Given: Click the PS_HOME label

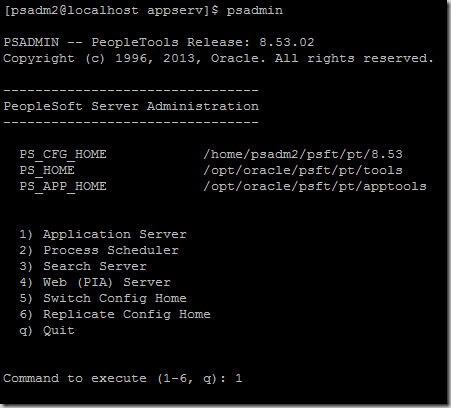Looking at the screenshot, I should pyautogui.click(x=47, y=170).
